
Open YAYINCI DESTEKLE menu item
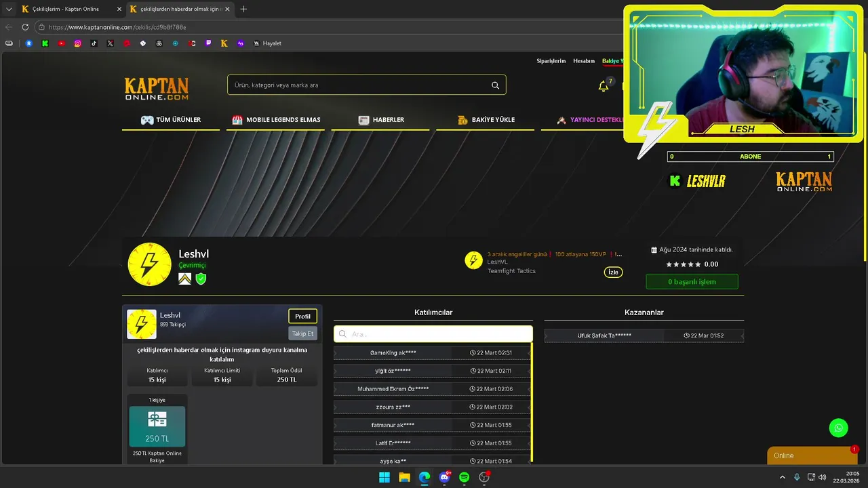coord(589,120)
